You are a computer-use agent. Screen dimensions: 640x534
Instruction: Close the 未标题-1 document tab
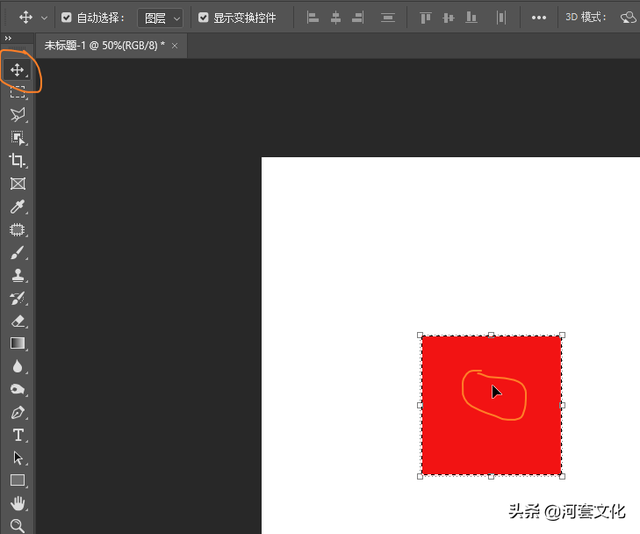(175, 46)
